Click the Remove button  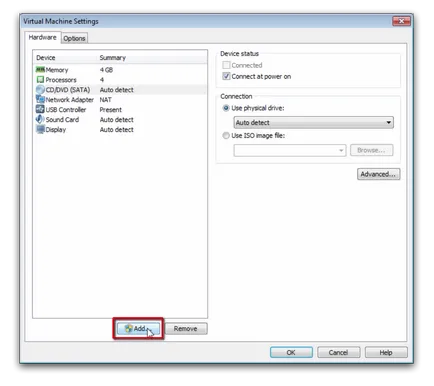(186, 329)
